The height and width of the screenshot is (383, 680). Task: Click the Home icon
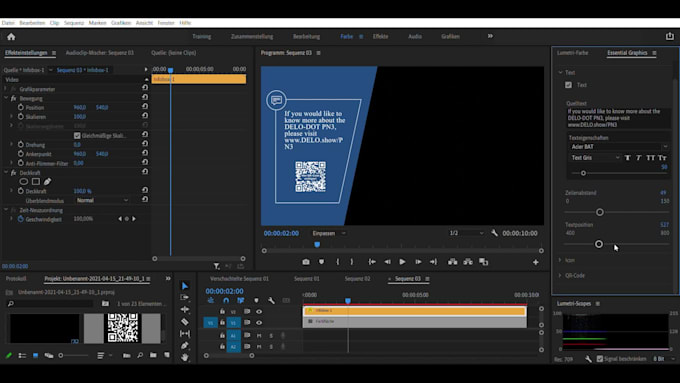(x=11, y=37)
